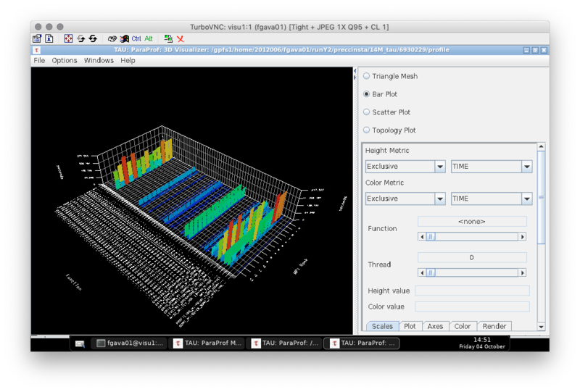The height and width of the screenshot is (392, 580).
Task: Toggle the Ctrl key button
Action: 136,38
